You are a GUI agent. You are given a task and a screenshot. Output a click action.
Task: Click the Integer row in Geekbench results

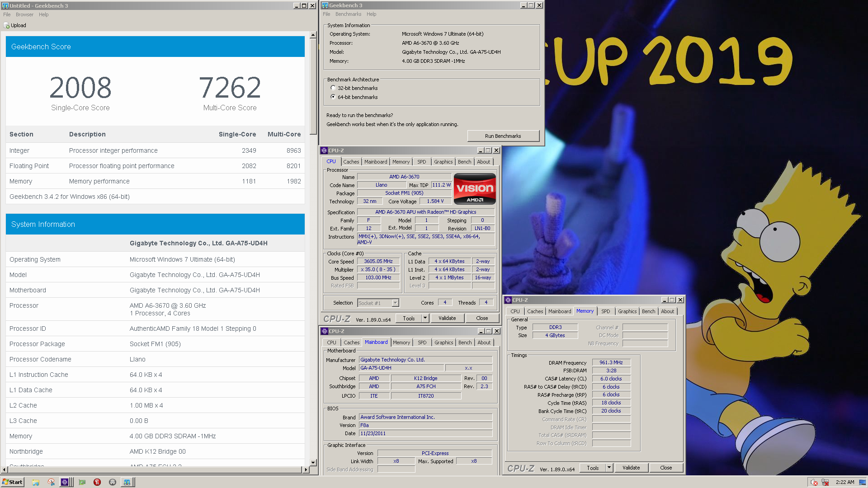155,150
